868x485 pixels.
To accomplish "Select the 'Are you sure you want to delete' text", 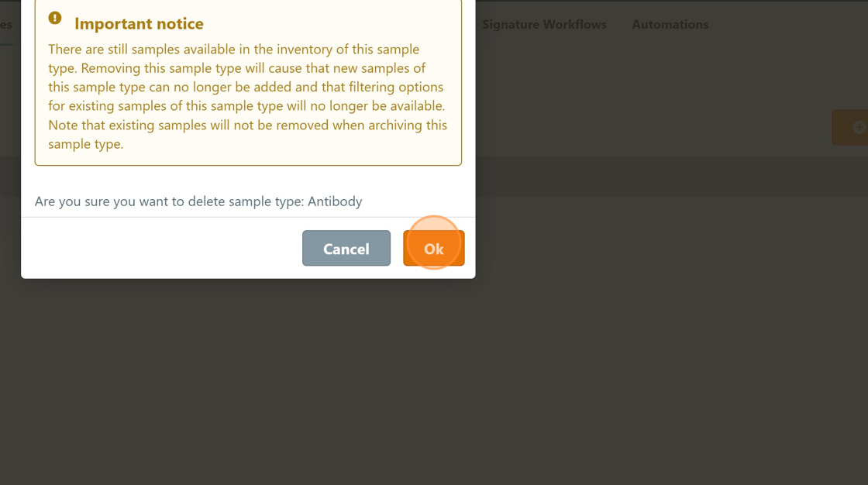I will (198, 201).
